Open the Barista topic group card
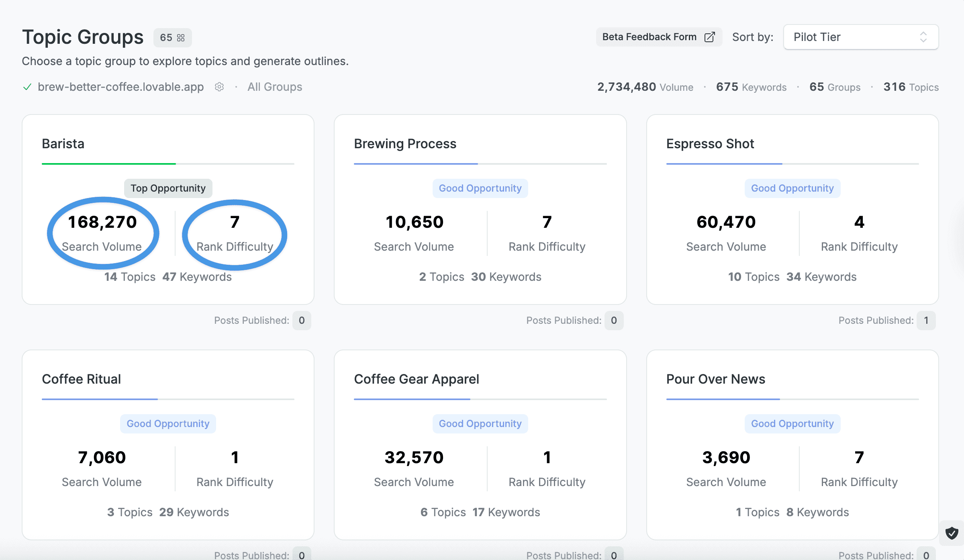 point(168,210)
